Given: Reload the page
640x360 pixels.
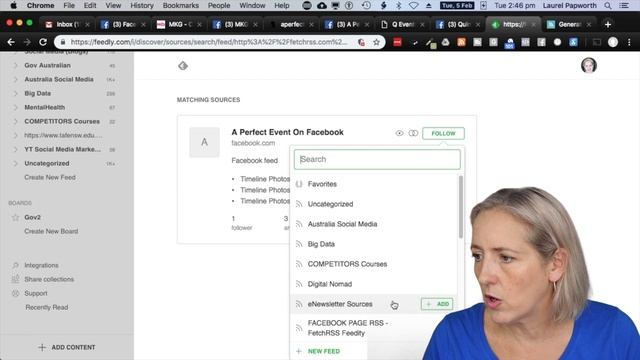Looking at the screenshot, I should 43,42.
